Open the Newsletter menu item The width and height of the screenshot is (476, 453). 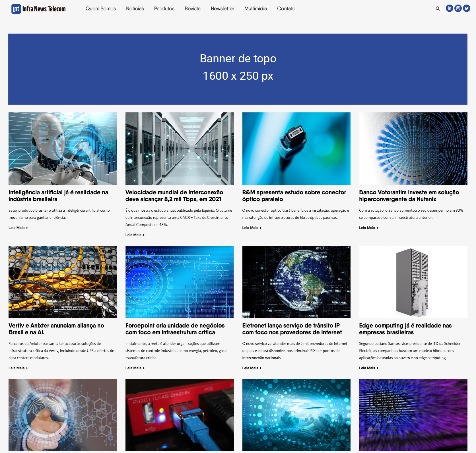222,9
